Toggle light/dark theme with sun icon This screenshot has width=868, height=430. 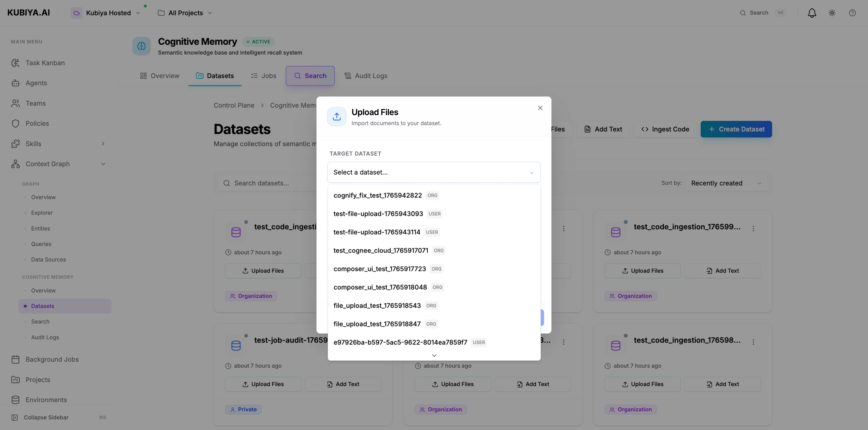pos(832,12)
